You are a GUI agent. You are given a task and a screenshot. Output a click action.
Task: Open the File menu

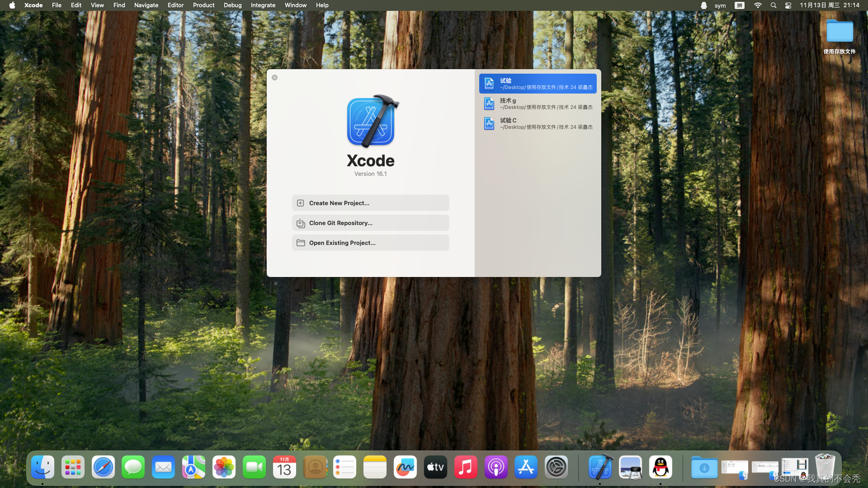[57, 5]
